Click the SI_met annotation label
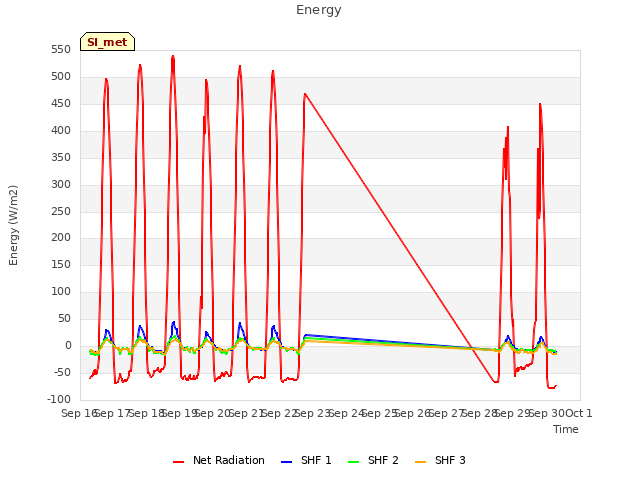This screenshot has width=640, height=480. point(107,42)
